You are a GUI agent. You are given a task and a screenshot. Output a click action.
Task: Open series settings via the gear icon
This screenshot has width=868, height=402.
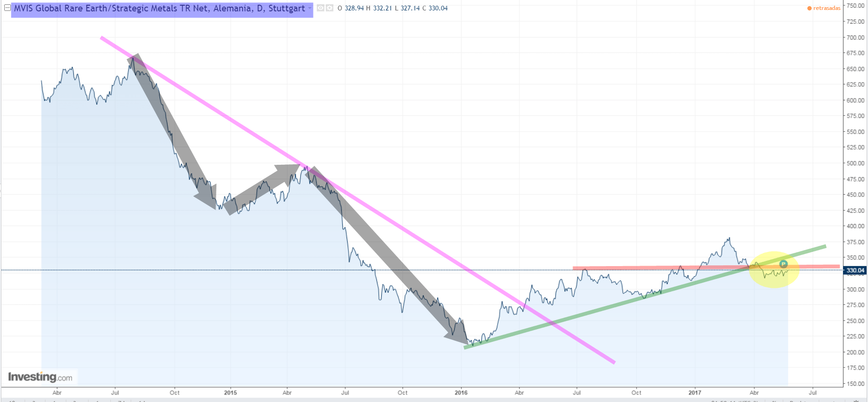point(330,8)
